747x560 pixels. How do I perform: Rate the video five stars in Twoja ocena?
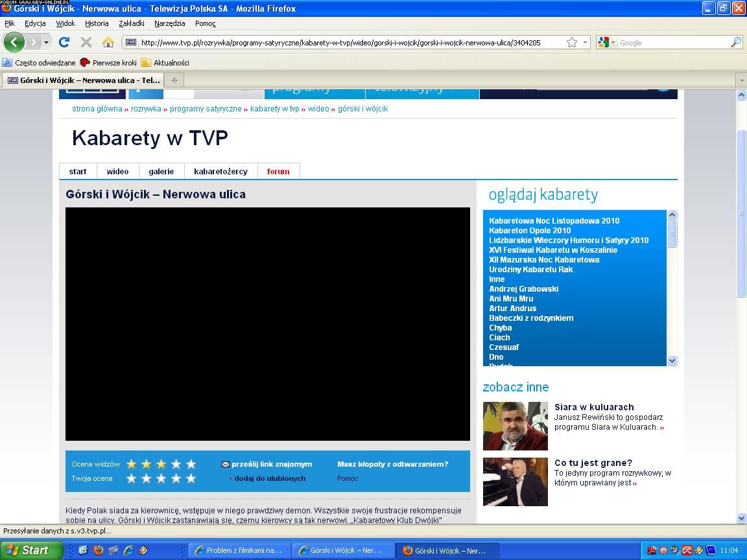pos(191,478)
